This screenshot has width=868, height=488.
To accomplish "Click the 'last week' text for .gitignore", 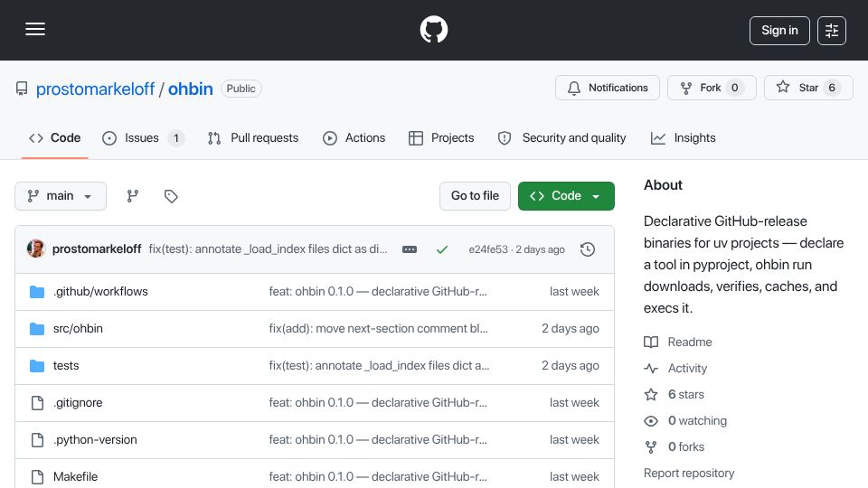I will (x=574, y=403).
